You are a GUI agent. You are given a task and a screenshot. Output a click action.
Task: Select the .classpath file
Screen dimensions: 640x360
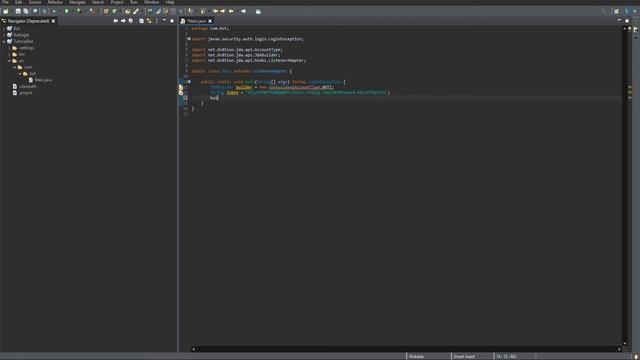tap(27, 87)
